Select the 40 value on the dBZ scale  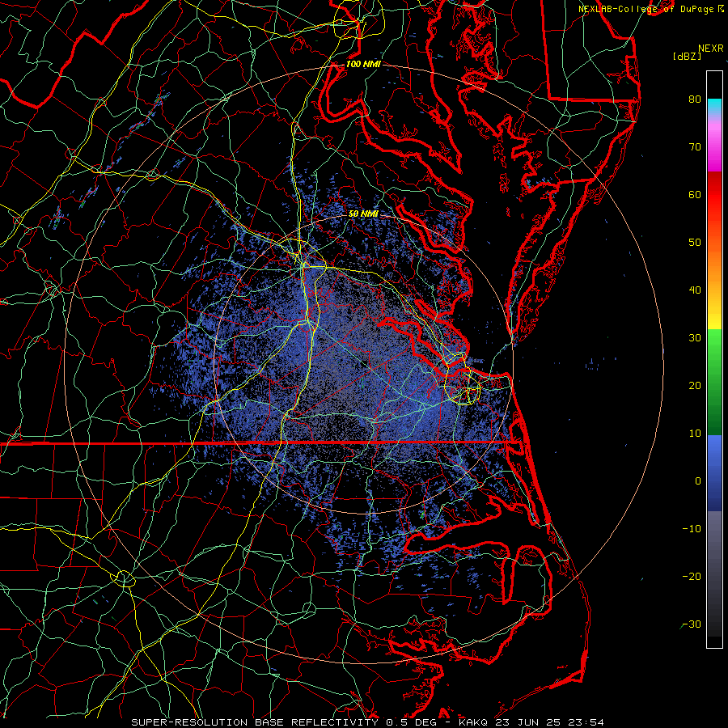click(x=695, y=290)
